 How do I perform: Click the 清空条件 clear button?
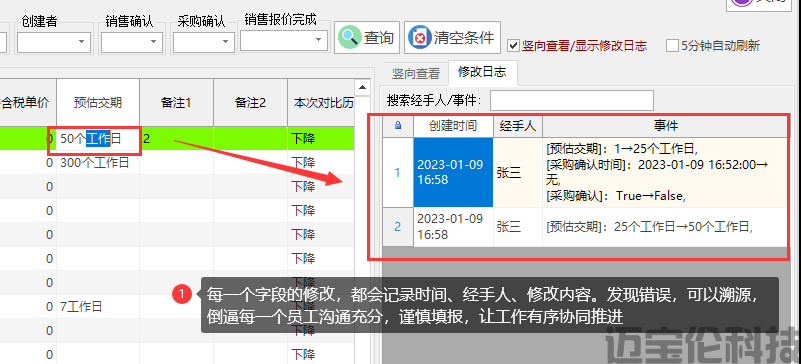(453, 37)
